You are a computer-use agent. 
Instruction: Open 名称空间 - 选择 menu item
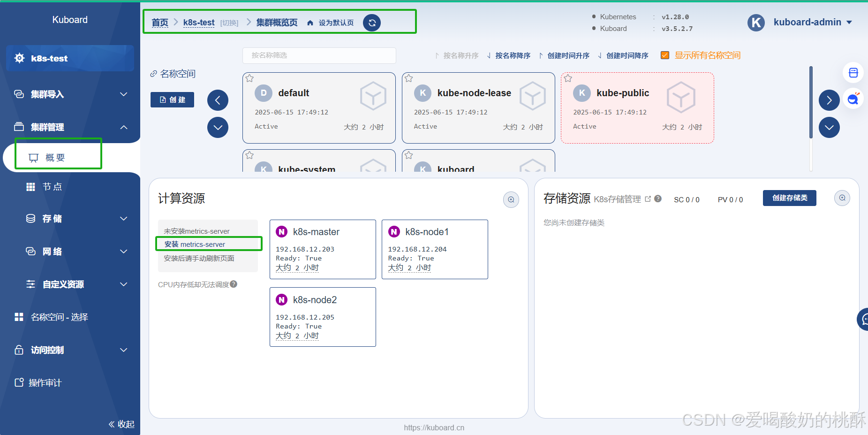click(60, 317)
